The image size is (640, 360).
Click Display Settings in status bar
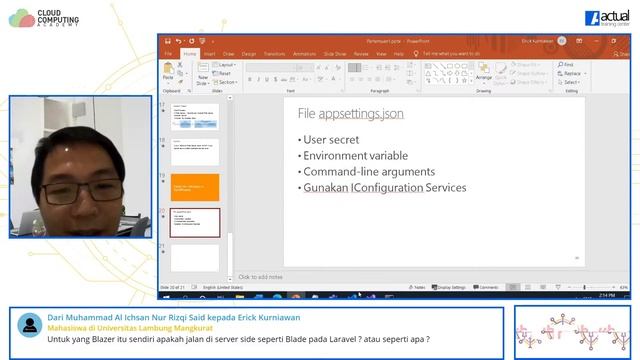pyautogui.click(x=449, y=287)
